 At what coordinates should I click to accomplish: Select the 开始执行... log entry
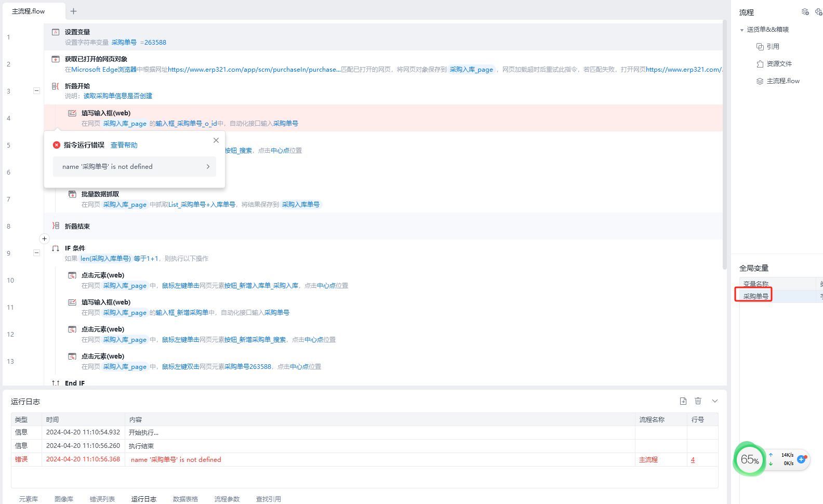(144, 433)
